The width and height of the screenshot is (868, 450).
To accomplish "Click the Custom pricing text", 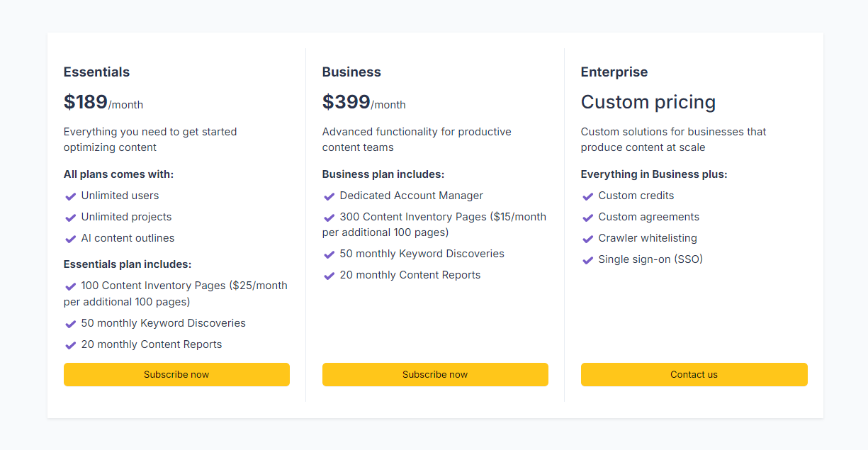I will [648, 102].
